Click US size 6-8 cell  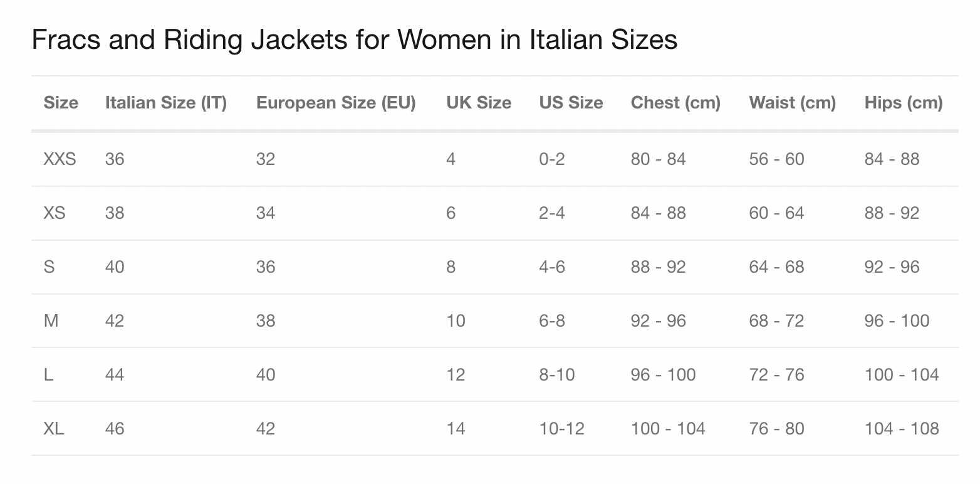point(552,321)
